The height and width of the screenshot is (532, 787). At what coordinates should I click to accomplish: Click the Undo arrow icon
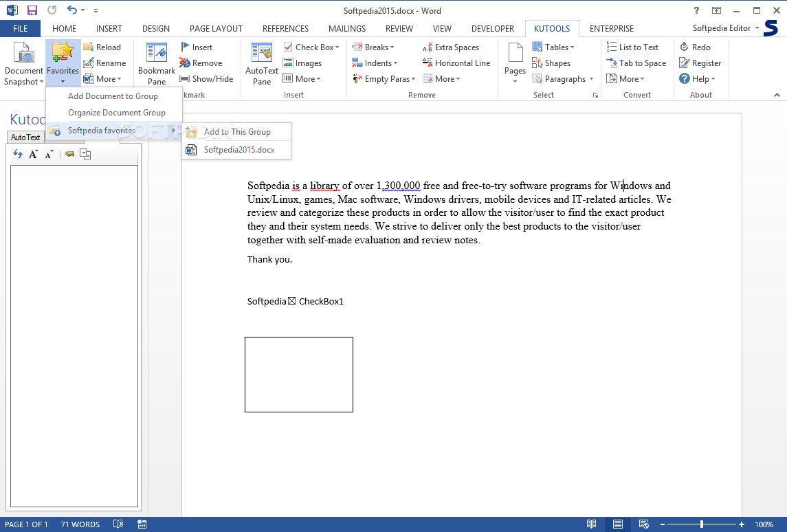coord(72,10)
